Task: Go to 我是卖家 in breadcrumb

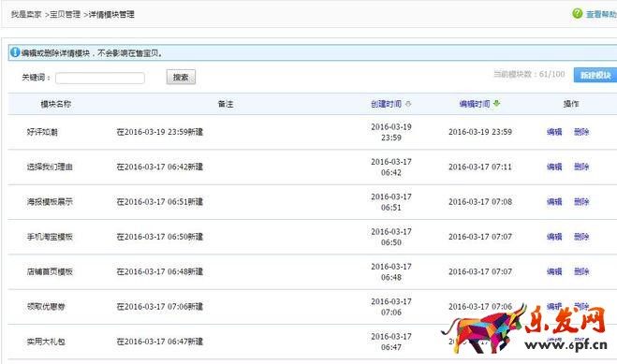Action: [26, 15]
